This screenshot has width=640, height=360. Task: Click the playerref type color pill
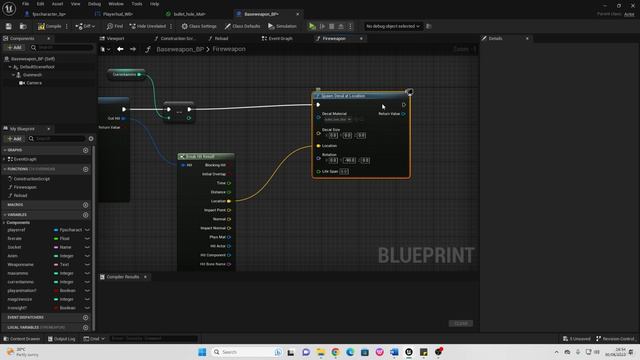pyautogui.click(x=56, y=230)
